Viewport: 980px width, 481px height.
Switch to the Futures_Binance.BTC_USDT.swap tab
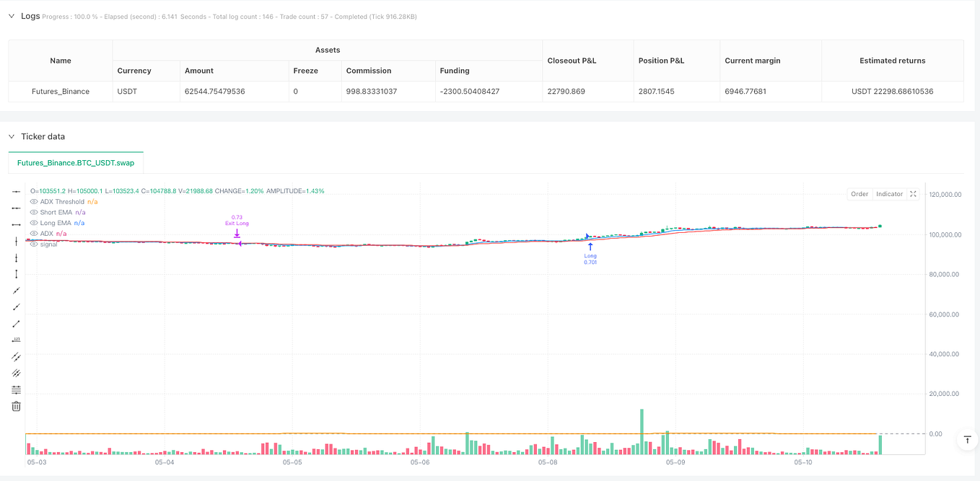(x=75, y=163)
